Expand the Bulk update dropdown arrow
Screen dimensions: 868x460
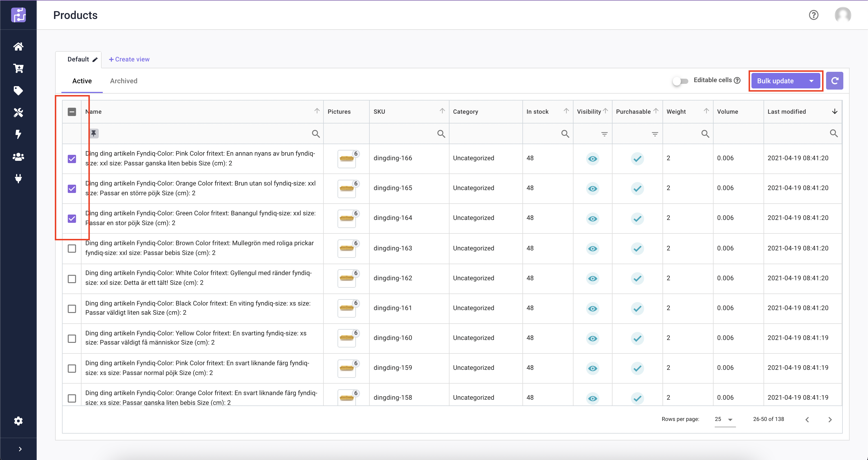click(811, 81)
